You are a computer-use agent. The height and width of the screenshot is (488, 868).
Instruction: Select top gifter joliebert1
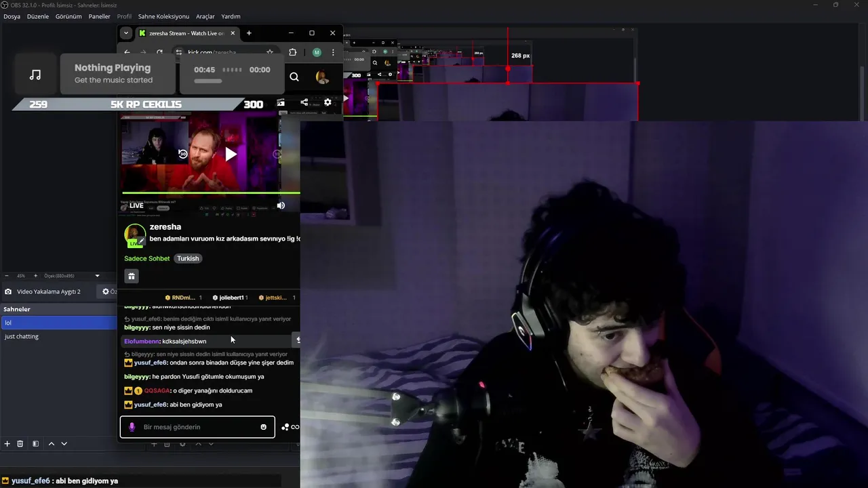click(x=230, y=298)
